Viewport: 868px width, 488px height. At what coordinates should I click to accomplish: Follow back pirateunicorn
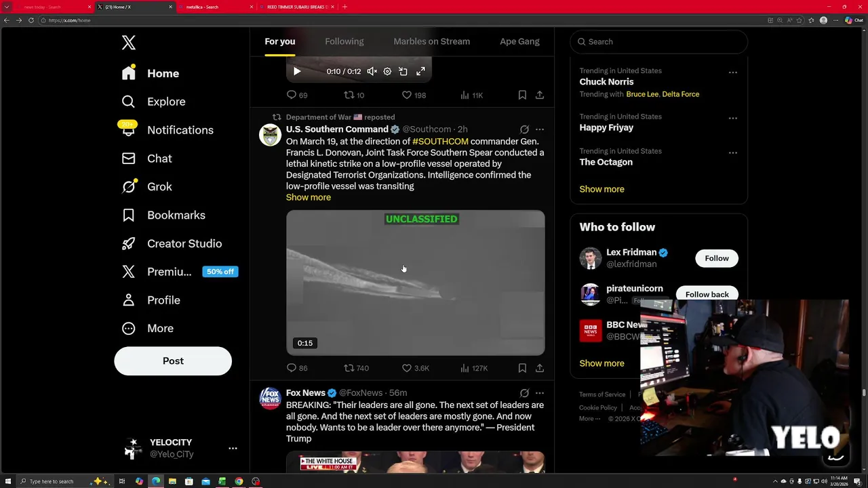(707, 293)
